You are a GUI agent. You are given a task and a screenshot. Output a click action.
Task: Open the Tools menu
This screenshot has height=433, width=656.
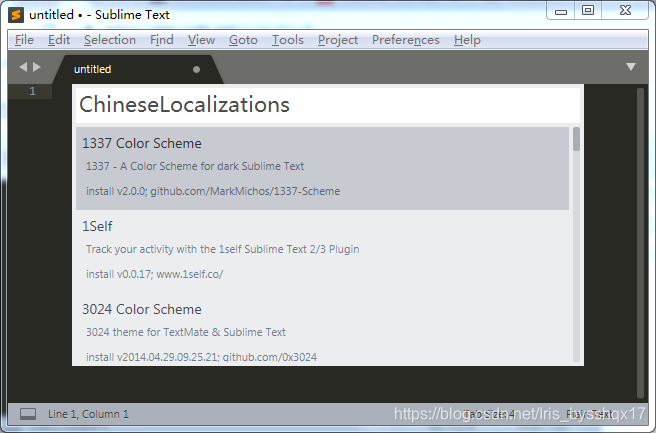287,40
